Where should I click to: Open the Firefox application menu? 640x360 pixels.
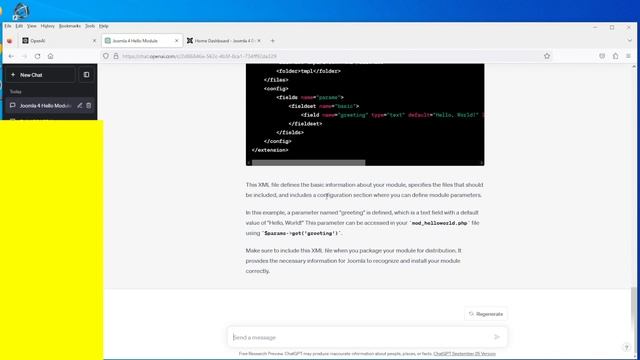point(629,56)
